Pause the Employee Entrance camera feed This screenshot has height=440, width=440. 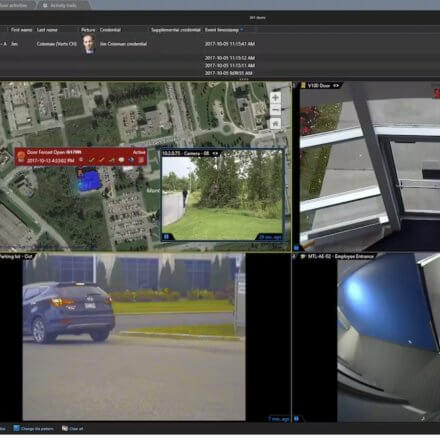tap(296, 419)
